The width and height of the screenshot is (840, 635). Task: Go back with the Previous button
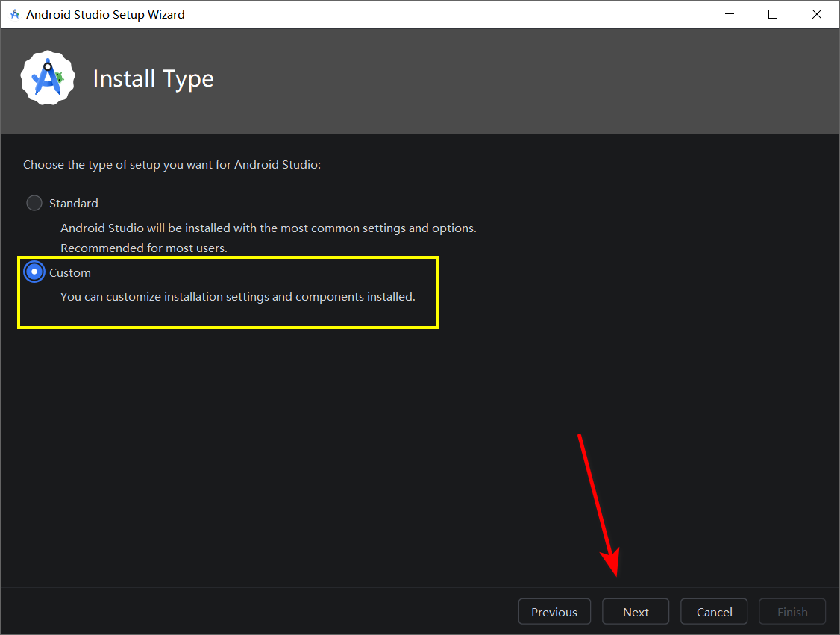click(554, 611)
